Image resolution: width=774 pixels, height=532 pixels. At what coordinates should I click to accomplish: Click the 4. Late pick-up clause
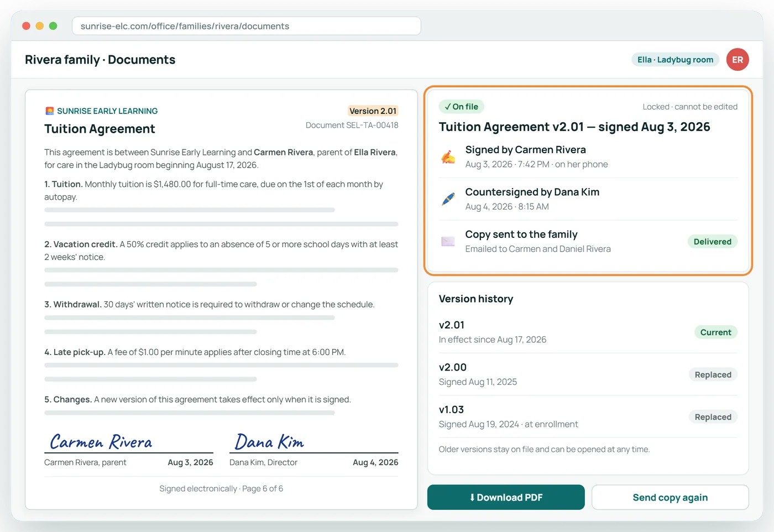[x=195, y=352]
